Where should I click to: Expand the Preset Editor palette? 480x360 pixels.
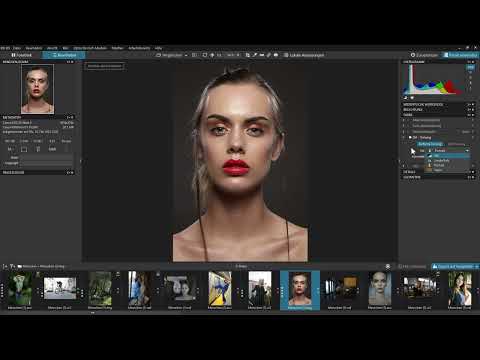click(x=37, y=172)
